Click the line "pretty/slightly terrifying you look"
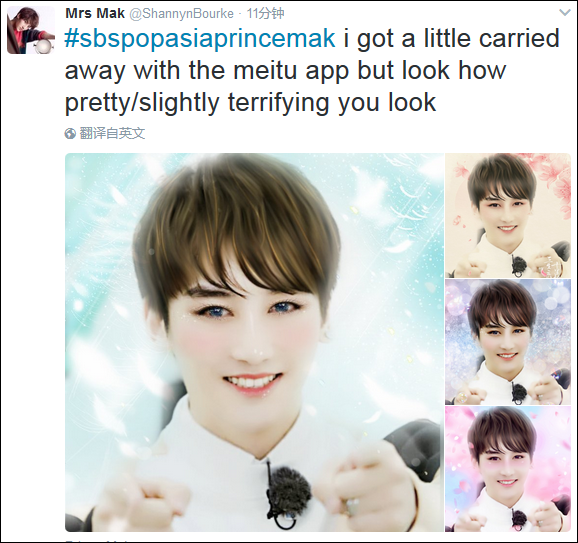578x543 pixels. coord(251,102)
